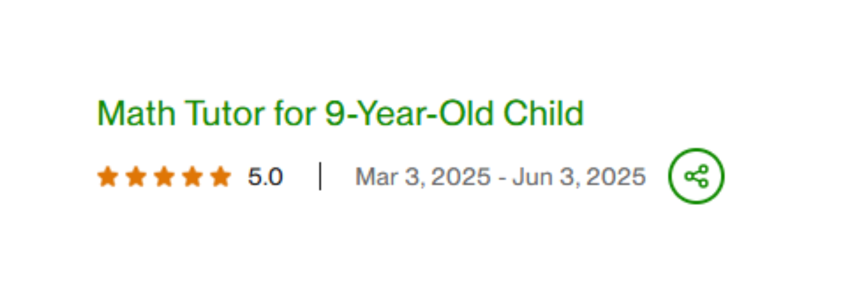This screenshot has width=868, height=305.
Task: Click the word "Tutor" in the job title
Action: 224,113
